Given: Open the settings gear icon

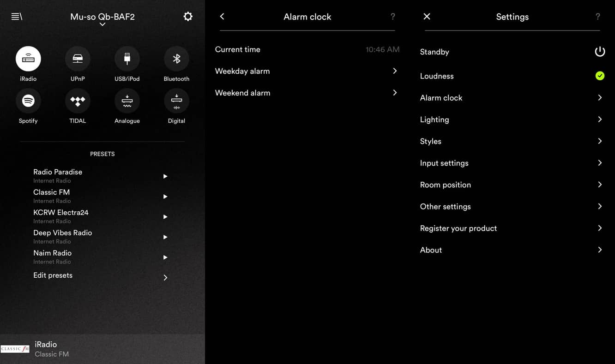Looking at the screenshot, I should coord(188,17).
